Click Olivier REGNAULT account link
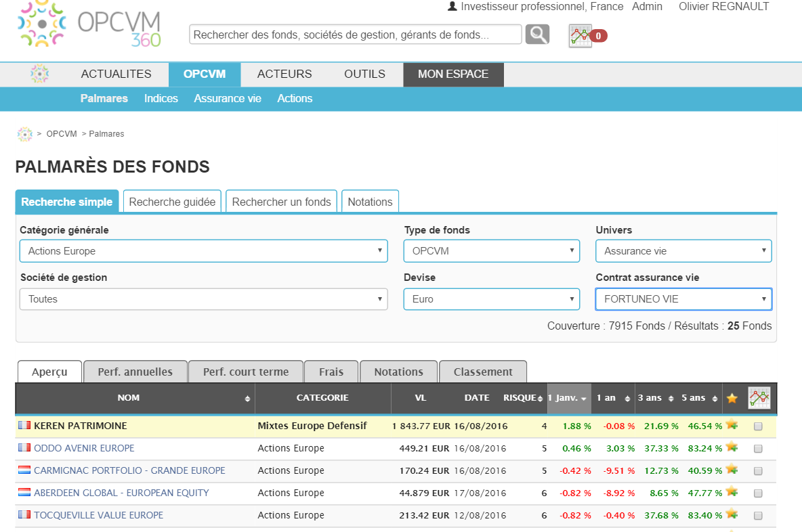The height and width of the screenshot is (532, 802). coord(723,7)
